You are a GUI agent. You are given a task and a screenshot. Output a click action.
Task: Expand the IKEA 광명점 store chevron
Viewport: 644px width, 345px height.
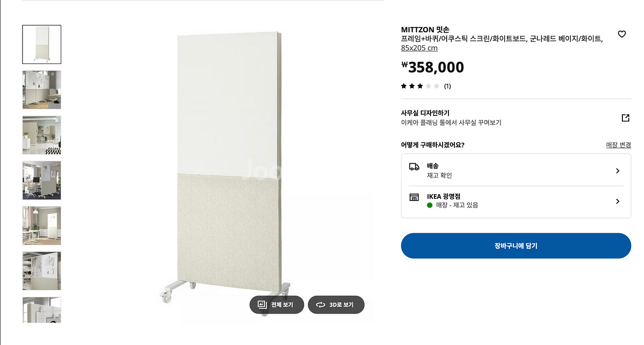617,201
